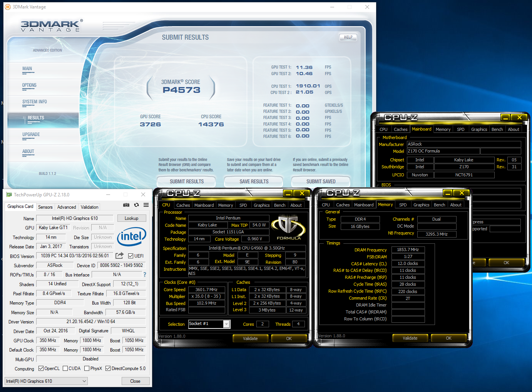The width and height of the screenshot is (532, 392).
Task: Minimize the CPU-Z Memory window
Action: tap(448, 193)
